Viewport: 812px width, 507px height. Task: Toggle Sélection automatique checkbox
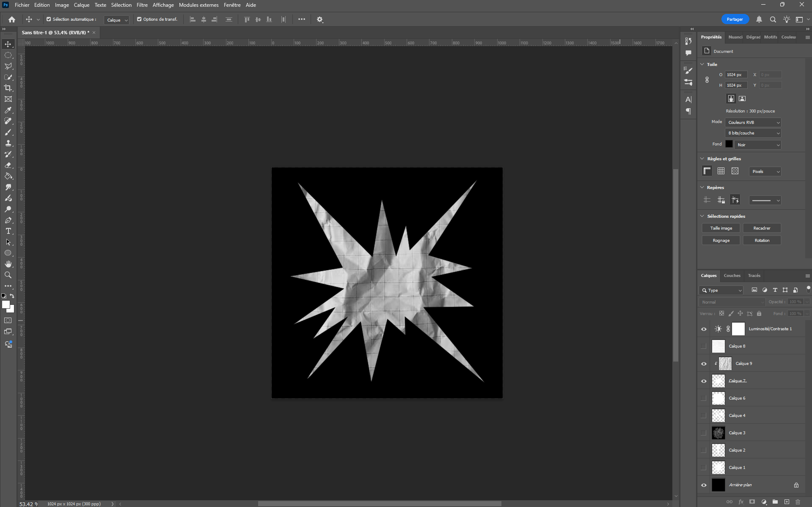pyautogui.click(x=49, y=19)
